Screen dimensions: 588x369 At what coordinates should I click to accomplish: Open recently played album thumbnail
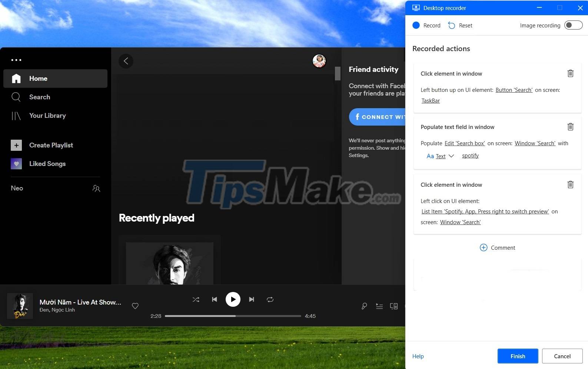click(x=170, y=263)
